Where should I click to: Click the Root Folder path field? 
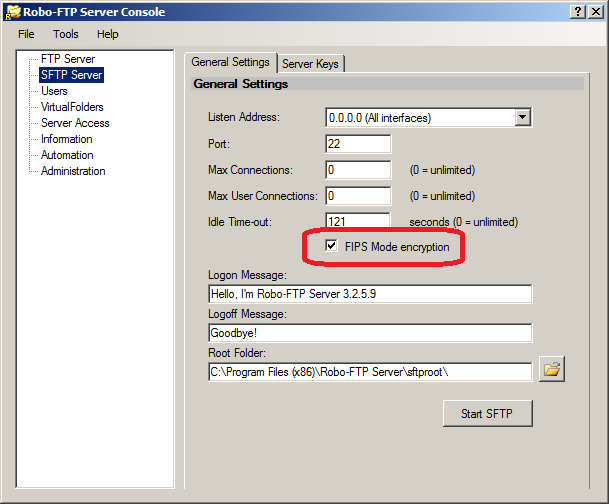point(370,372)
